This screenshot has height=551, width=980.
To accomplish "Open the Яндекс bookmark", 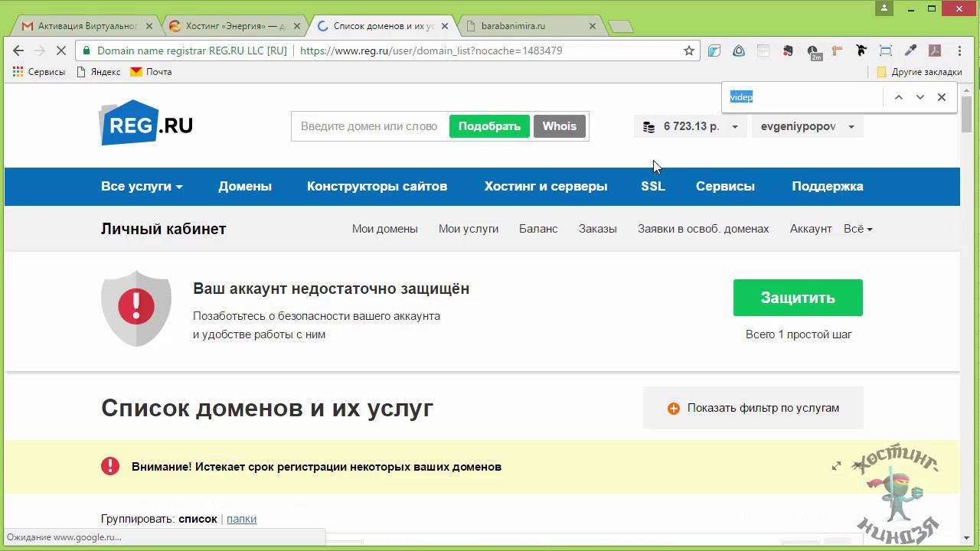I will click(99, 72).
